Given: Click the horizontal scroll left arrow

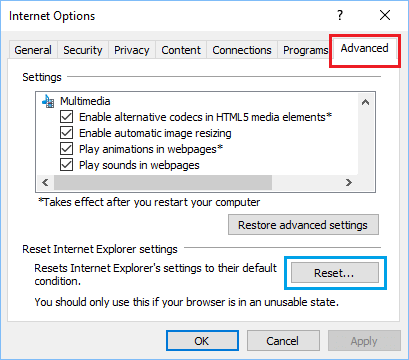Looking at the screenshot, I should [x=45, y=182].
